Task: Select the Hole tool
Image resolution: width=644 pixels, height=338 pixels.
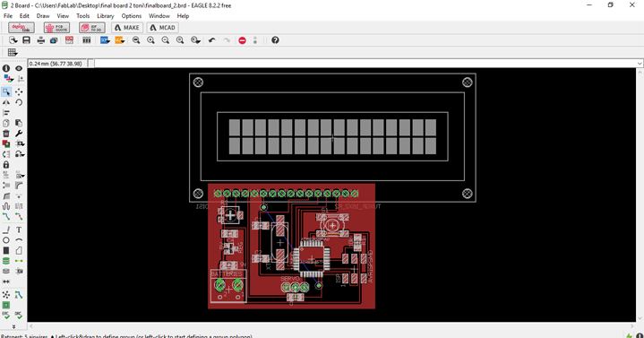Action: [x=6, y=271]
